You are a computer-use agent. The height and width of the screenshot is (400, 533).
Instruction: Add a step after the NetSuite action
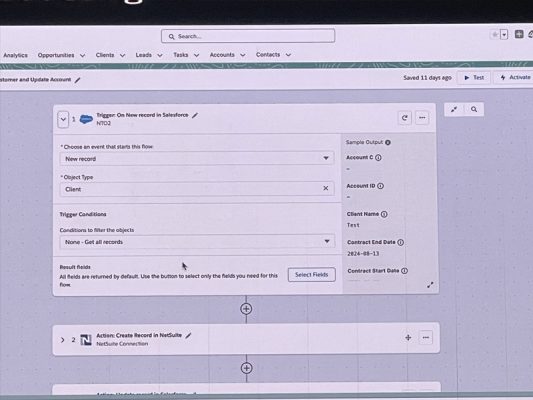pos(246,368)
